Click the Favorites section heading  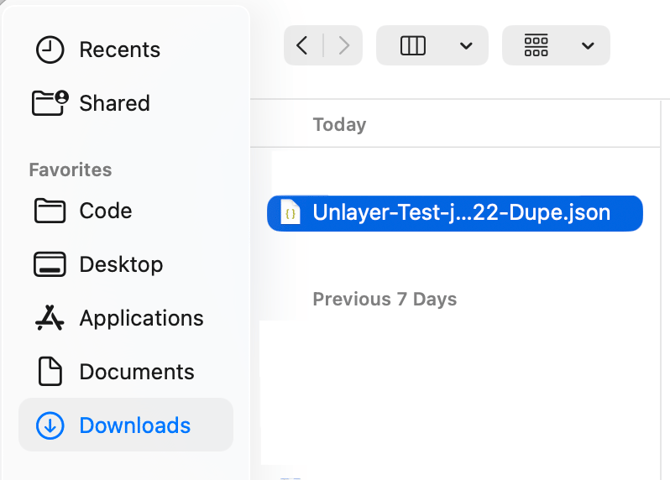coord(71,170)
